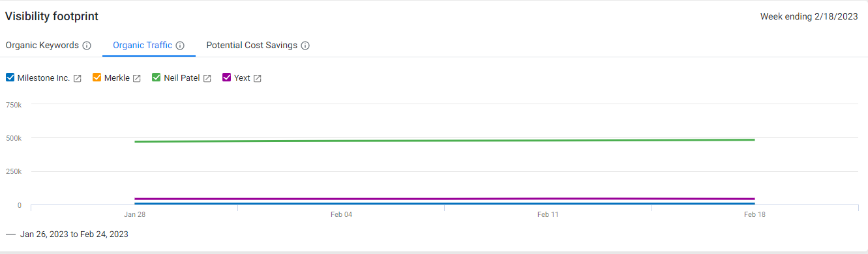
Task: Open info tooltip next to Organic Keywords
Action: coord(87,46)
